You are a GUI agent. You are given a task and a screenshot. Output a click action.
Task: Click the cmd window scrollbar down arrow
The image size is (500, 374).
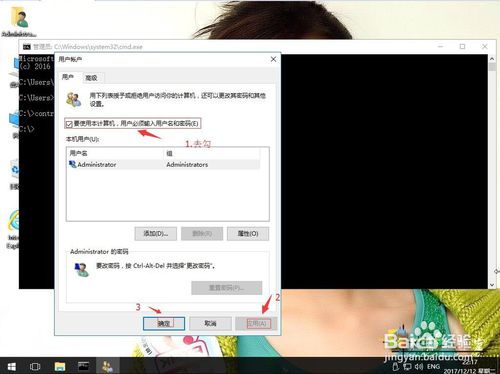click(492, 285)
